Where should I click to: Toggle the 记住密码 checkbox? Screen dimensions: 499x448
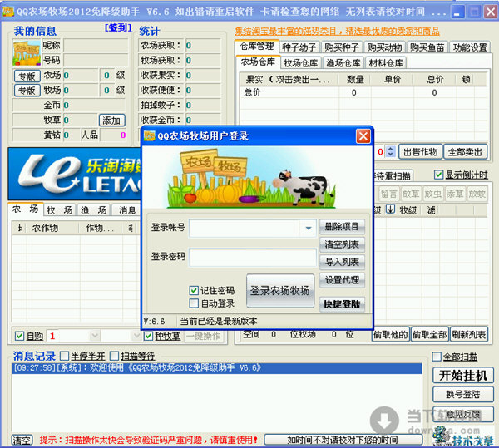pyautogui.click(x=194, y=291)
